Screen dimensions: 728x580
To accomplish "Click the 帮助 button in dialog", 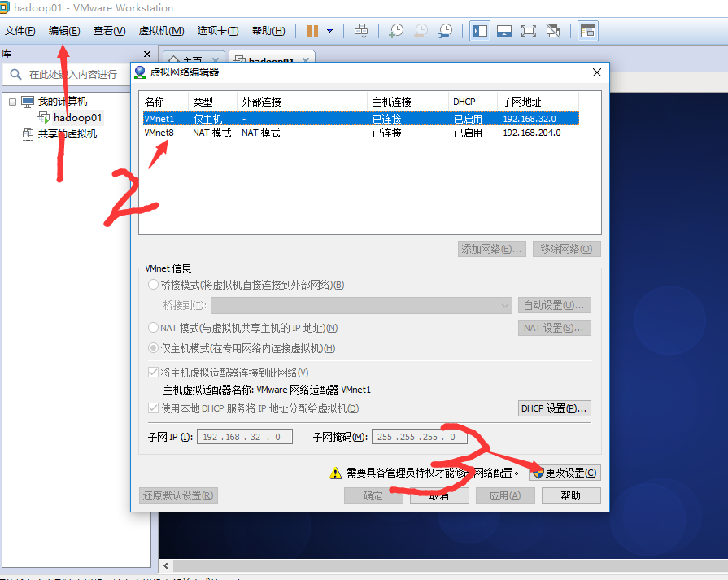I will coord(571,495).
